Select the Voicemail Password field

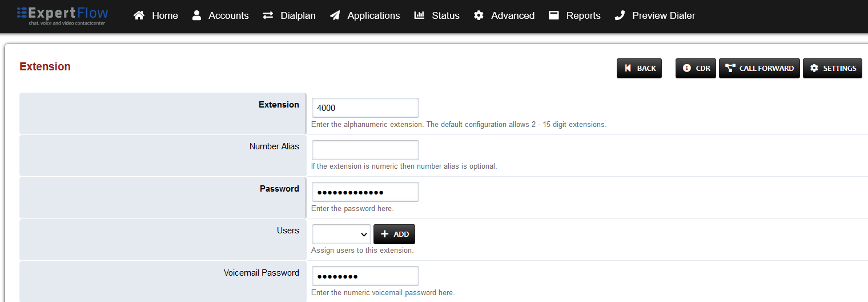365,276
